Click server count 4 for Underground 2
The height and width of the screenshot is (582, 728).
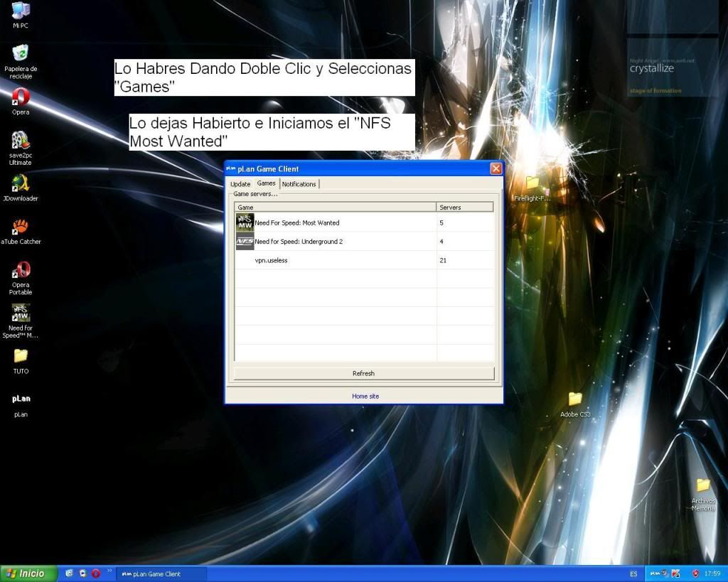(441, 242)
